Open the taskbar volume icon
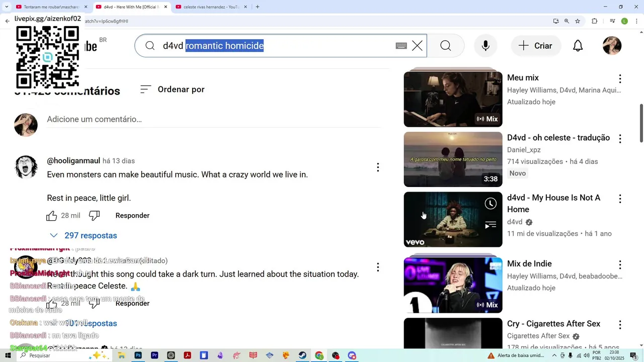 [x=586, y=355]
